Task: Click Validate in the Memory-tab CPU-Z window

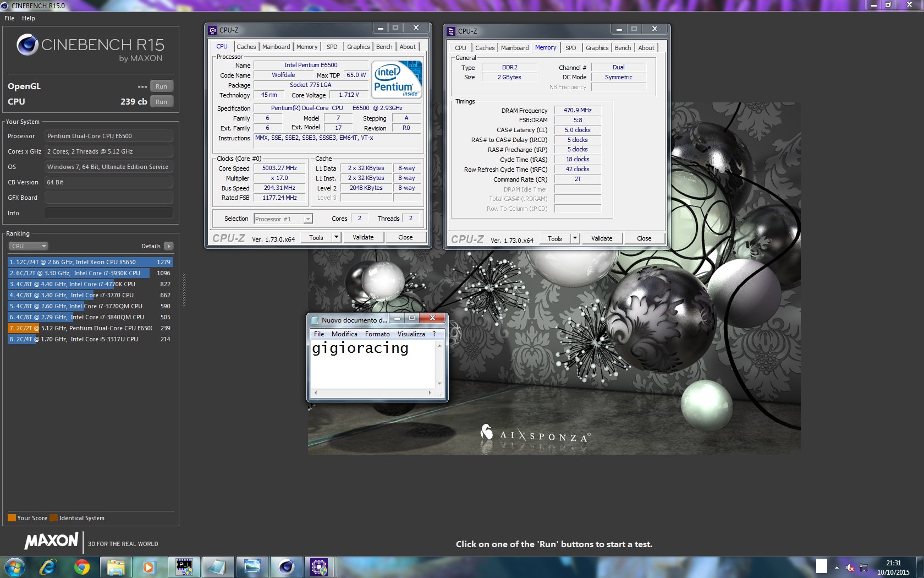Action: pyautogui.click(x=602, y=238)
